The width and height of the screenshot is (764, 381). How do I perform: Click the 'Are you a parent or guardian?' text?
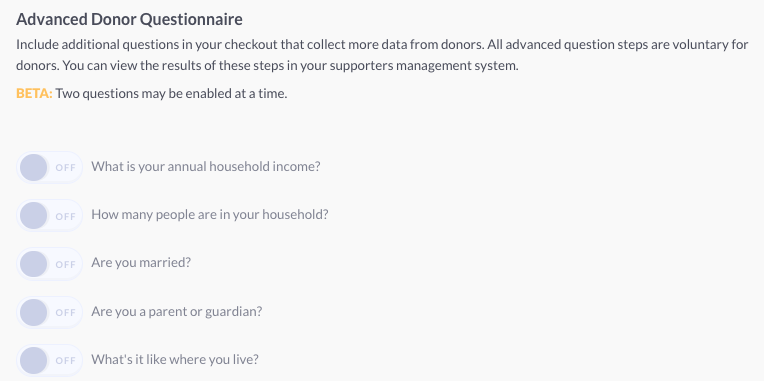(x=176, y=311)
